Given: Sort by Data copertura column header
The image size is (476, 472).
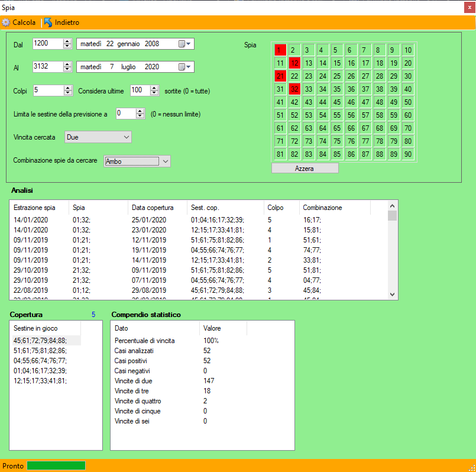Looking at the screenshot, I should (x=157, y=208).
